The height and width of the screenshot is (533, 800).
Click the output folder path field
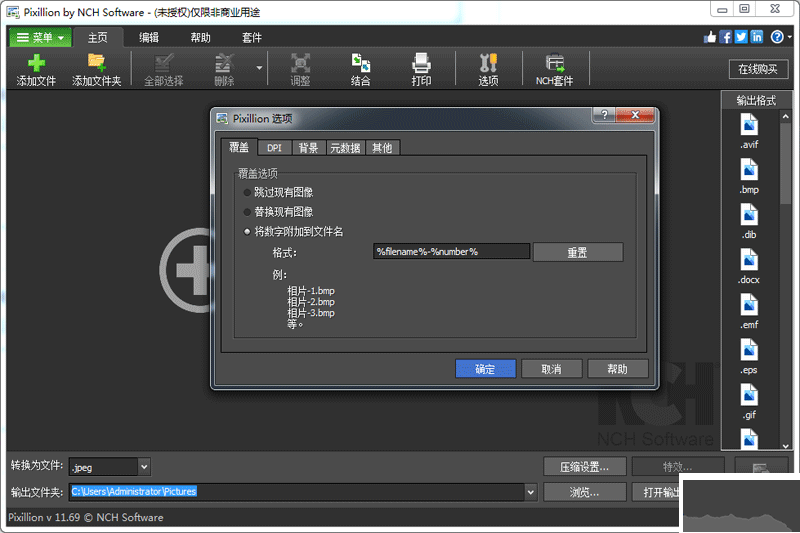(297, 492)
